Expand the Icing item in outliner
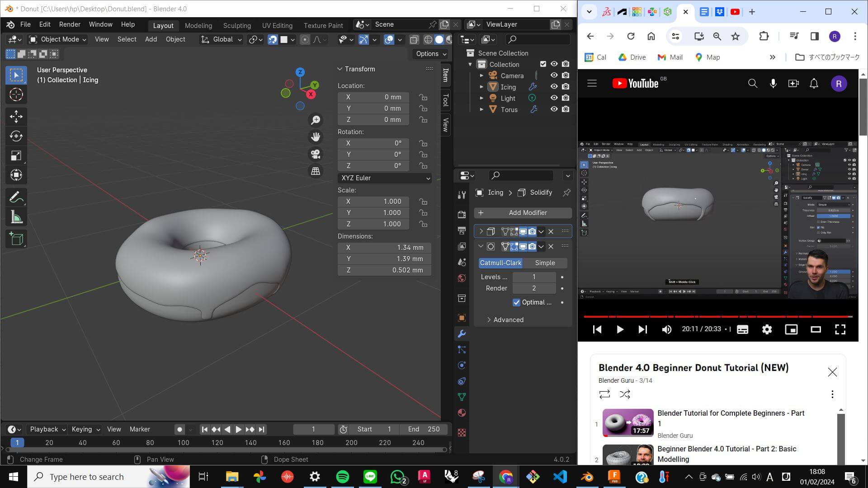 pyautogui.click(x=481, y=87)
